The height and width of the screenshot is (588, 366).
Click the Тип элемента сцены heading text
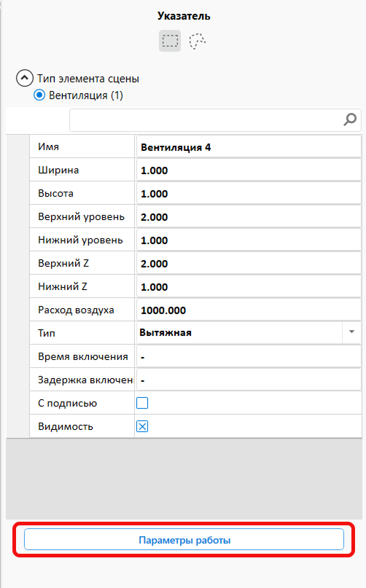[x=87, y=79]
